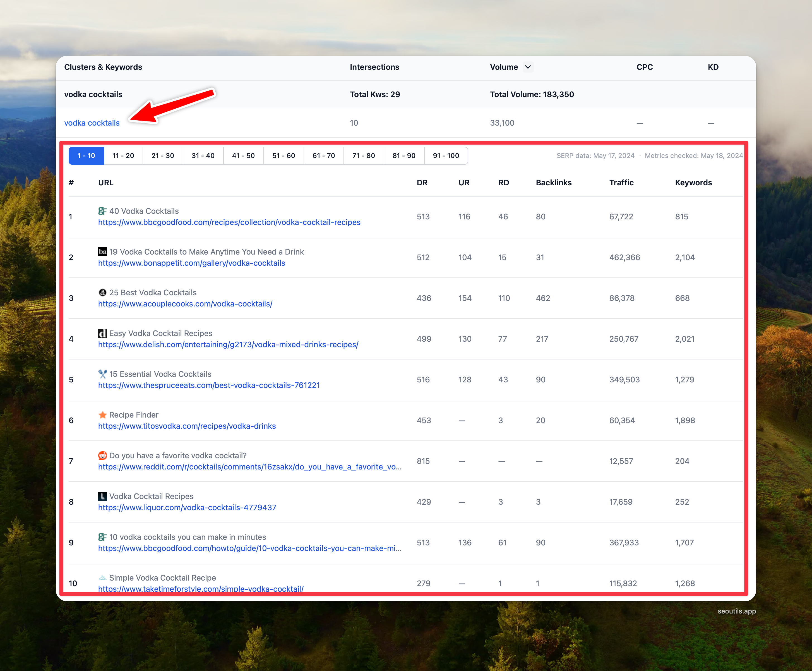Collapse the vodka cocktails cluster header

[x=93, y=94]
